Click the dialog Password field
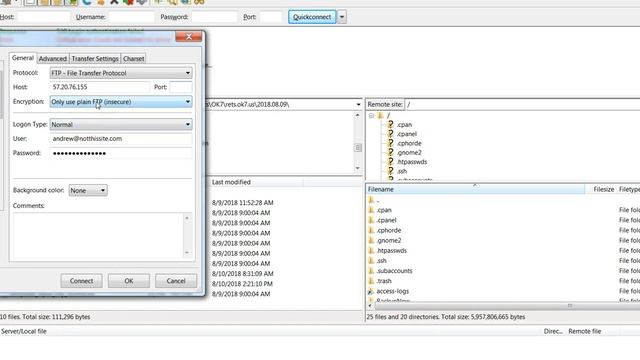The image size is (640, 360). tap(121, 153)
